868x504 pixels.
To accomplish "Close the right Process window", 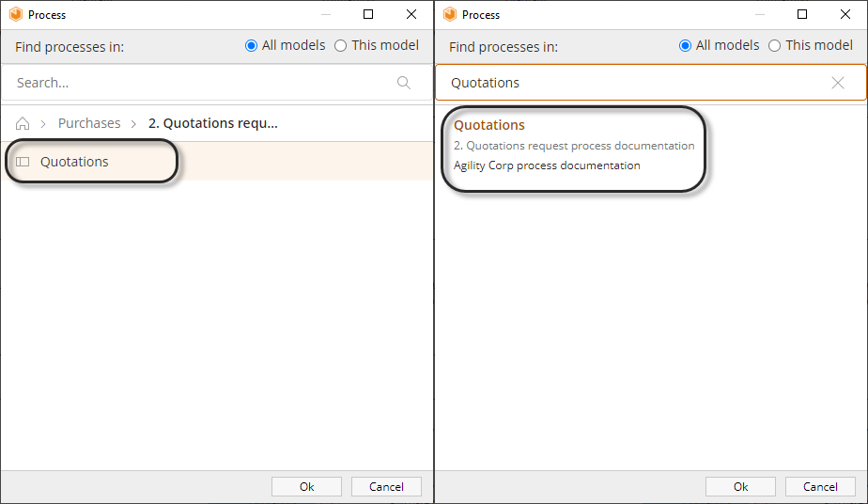I will click(845, 14).
